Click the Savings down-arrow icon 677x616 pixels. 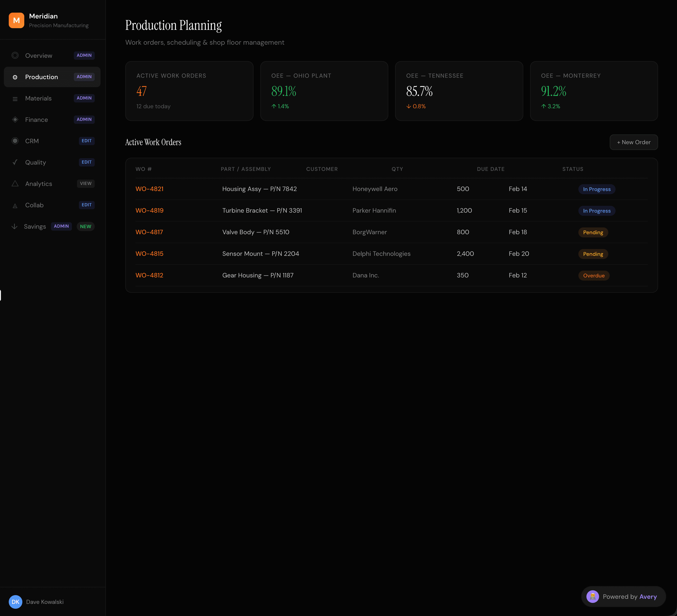coord(14,227)
